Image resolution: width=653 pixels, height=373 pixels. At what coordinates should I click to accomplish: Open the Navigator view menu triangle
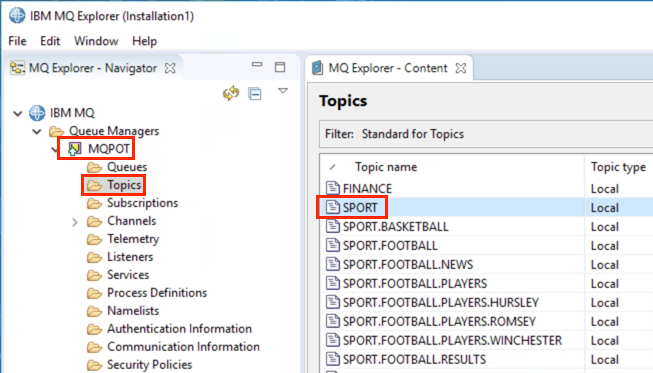click(x=283, y=91)
